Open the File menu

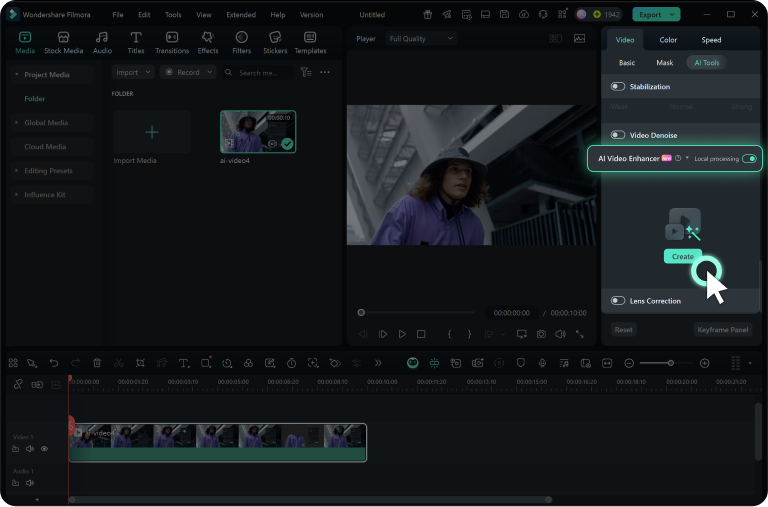tap(118, 15)
